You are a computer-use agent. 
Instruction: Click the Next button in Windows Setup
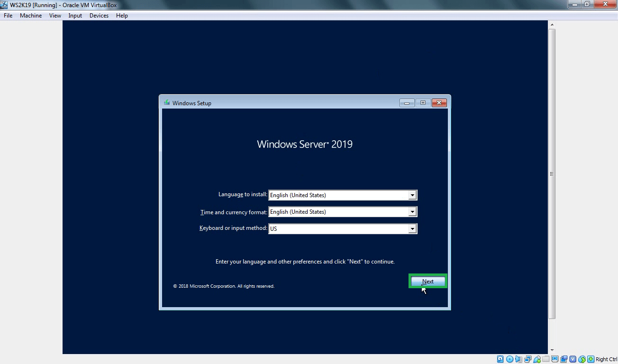tap(428, 282)
